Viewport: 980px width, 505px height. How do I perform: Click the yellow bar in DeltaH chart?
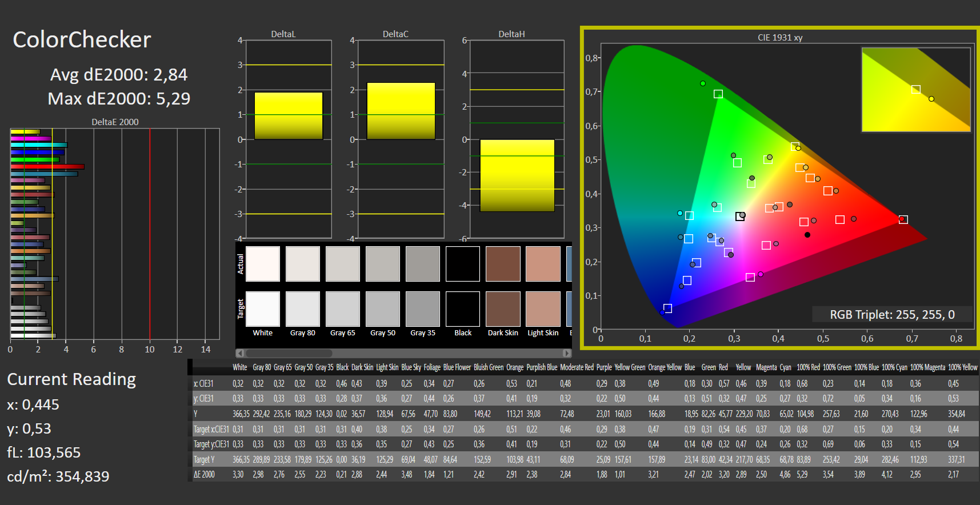click(x=517, y=175)
